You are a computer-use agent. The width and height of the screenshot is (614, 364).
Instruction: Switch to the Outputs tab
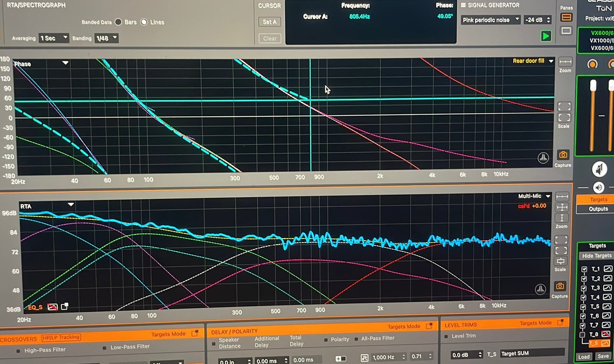tap(598, 209)
